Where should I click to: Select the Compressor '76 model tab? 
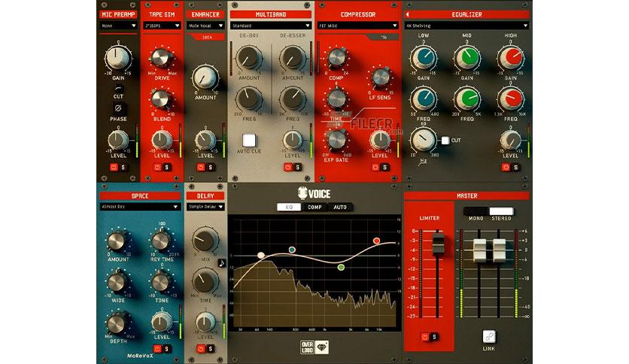pos(384,38)
